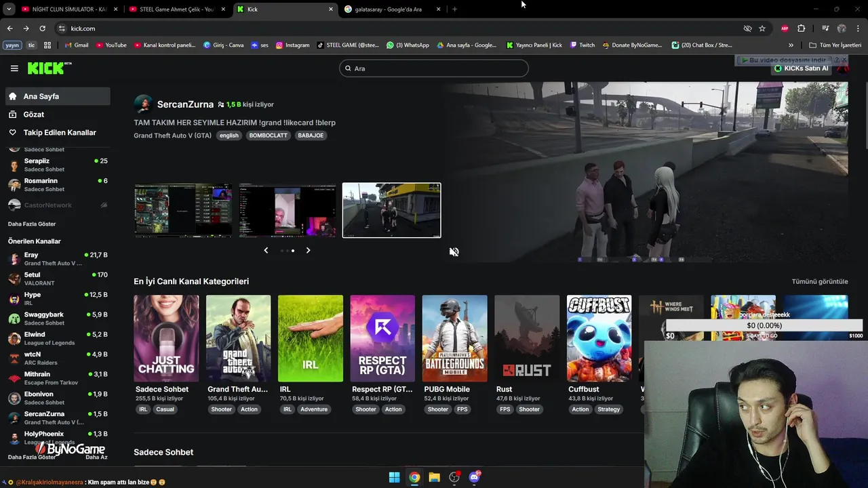The width and height of the screenshot is (868, 488).
Task: Open IRL category card
Action: 311,338
